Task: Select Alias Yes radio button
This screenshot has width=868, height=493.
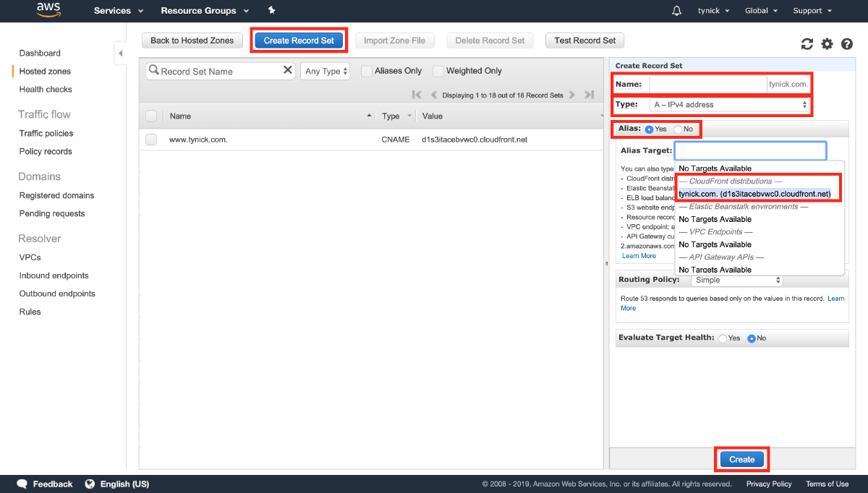Action: point(649,129)
